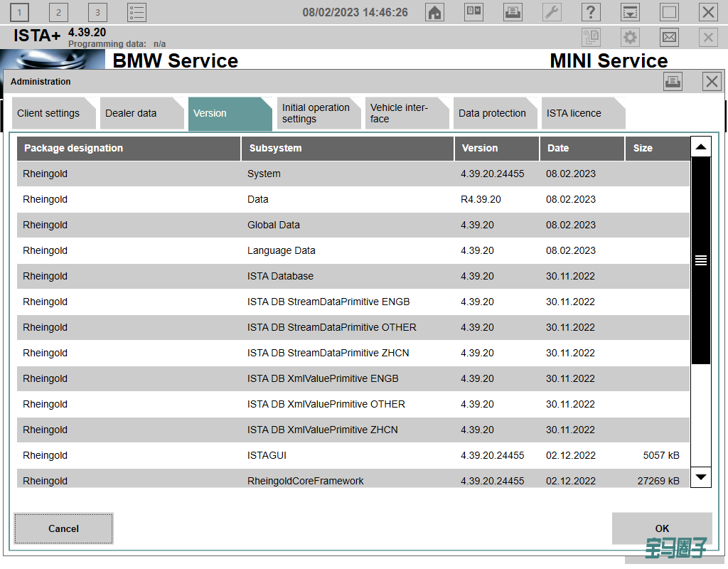728x569 pixels.
Task: Go to Data protection tab
Action: point(492,114)
